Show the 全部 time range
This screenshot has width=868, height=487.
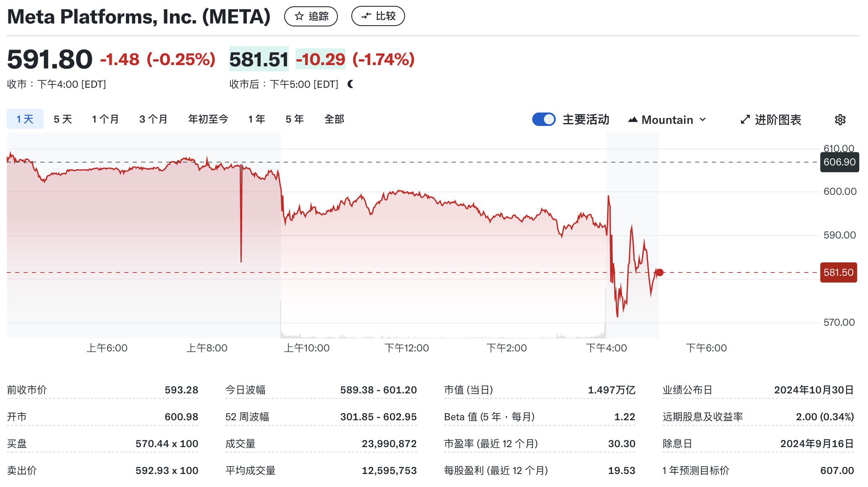pyautogui.click(x=334, y=119)
